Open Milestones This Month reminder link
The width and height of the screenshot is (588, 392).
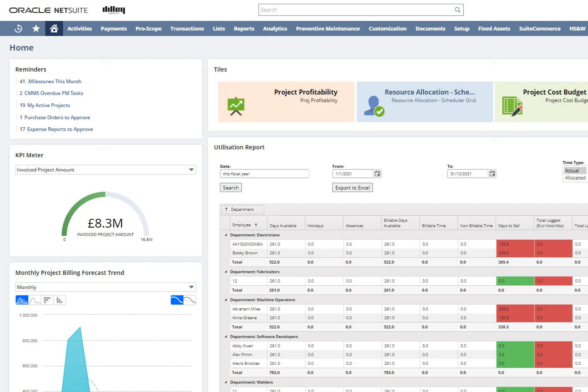[x=54, y=82]
